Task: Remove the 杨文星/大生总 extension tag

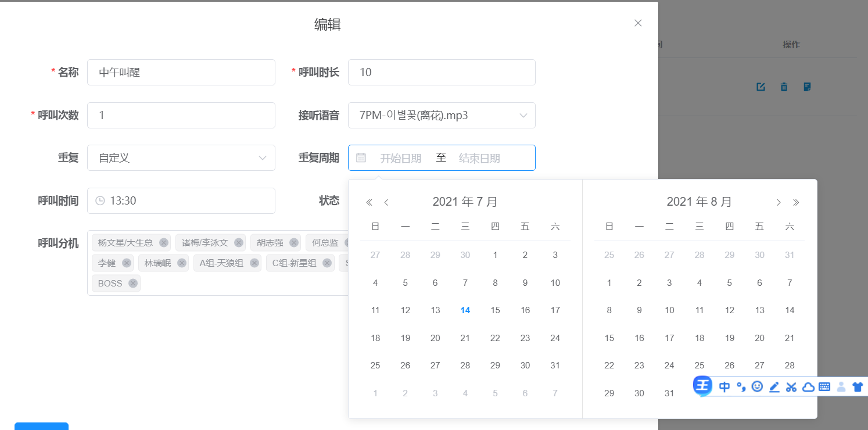Action: point(164,243)
